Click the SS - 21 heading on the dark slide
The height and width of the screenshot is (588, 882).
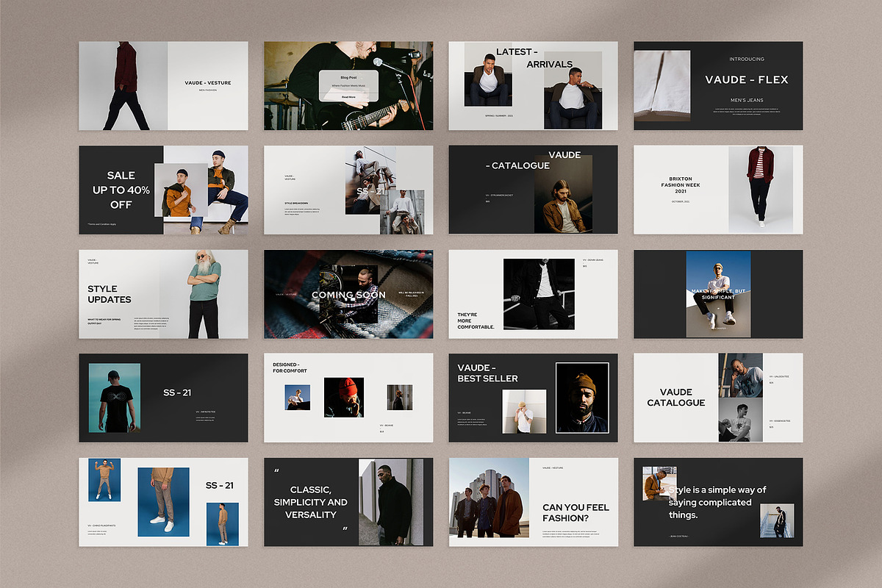(x=177, y=392)
